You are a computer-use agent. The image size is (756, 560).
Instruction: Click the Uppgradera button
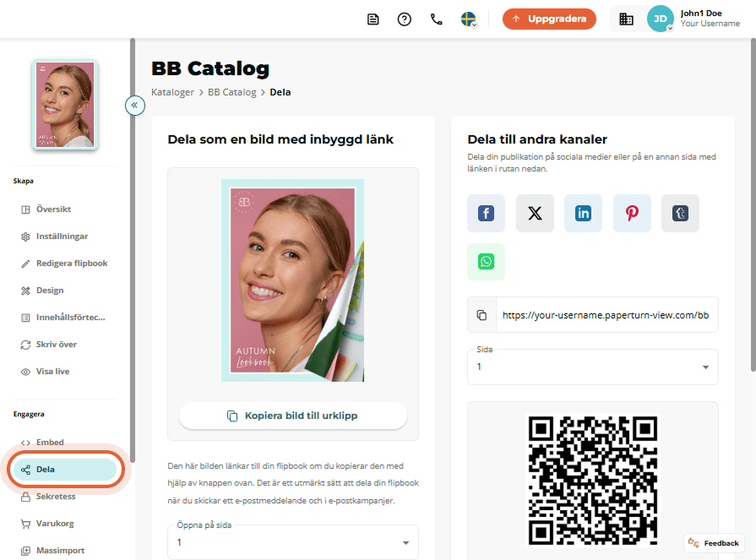(x=549, y=19)
